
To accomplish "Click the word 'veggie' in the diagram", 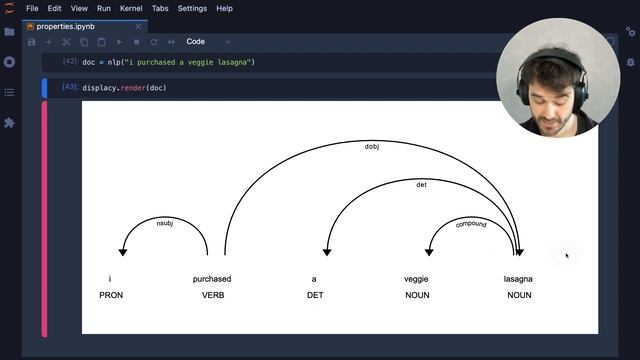I will [x=416, y=279].
